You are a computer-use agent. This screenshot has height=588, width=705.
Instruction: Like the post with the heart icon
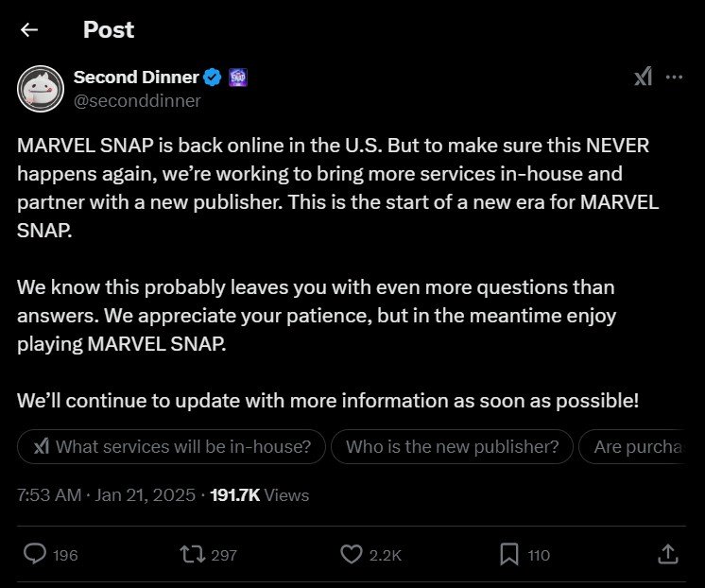click(x=352, y=554)
